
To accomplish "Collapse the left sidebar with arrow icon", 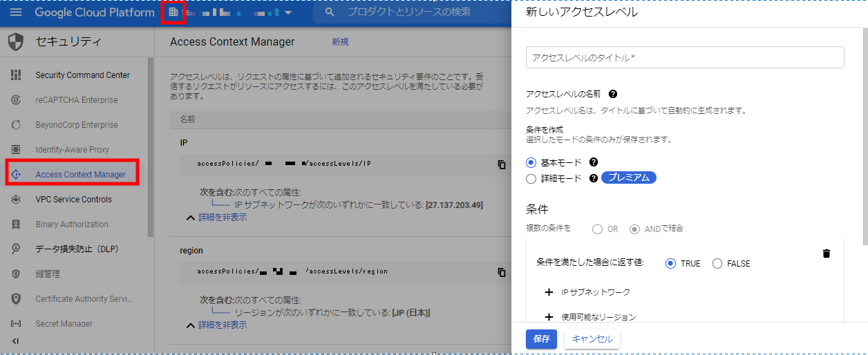I will pyautogui.click(x=15, y=340).
